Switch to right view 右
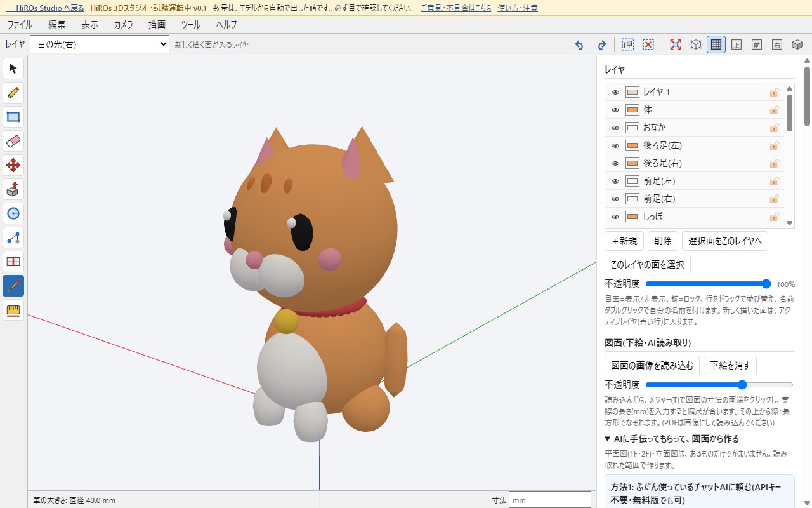The width and height of the screenshot is (812, 508). point(777,44)
